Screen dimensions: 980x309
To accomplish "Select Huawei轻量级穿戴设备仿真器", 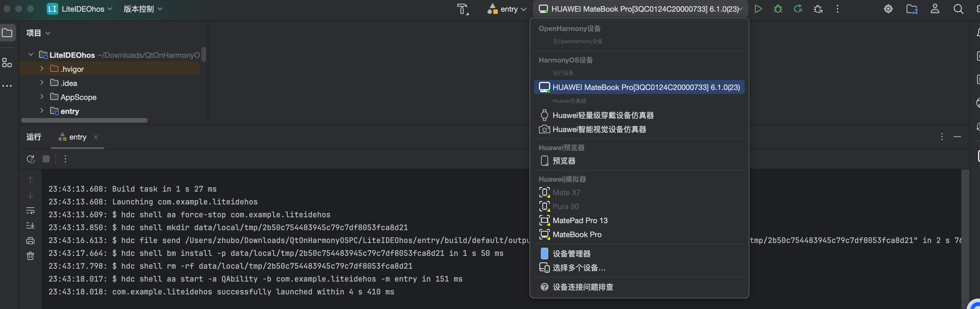I will (639, 115).
